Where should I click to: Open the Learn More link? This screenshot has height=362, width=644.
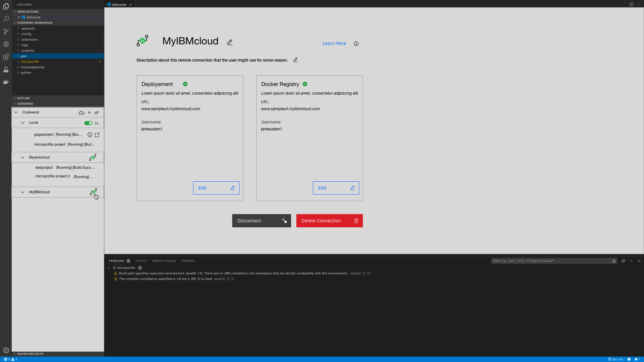[334, 43]
